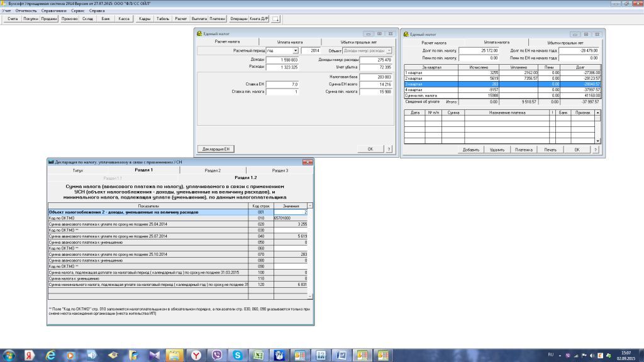Expand the Расчетный период dropdown

click(295, 50)
